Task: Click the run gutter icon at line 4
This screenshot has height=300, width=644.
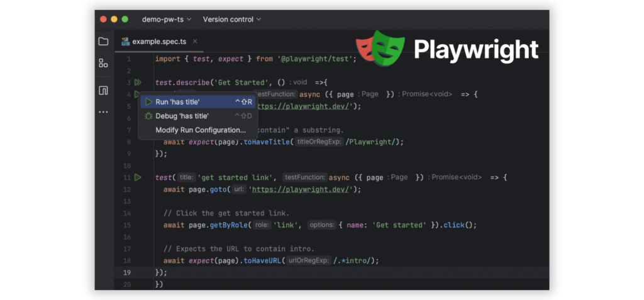Action: [x=137, y=94]
